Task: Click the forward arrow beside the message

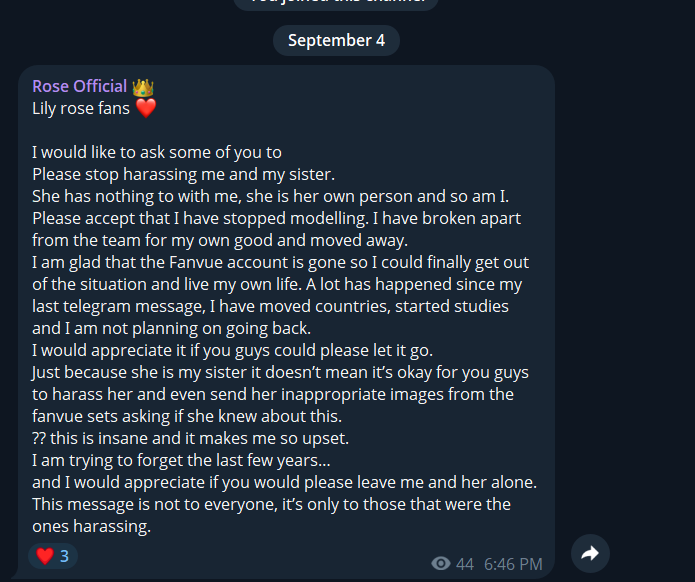Action: click(590, 553)
